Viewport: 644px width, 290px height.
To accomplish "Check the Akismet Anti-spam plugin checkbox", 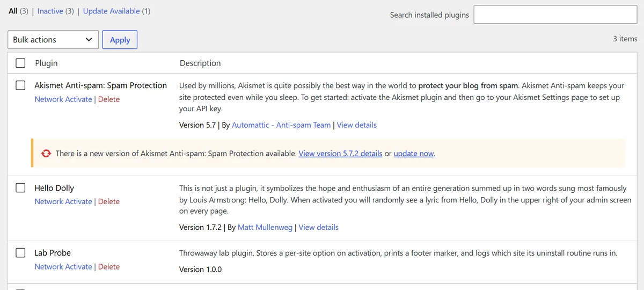I will [20, 85].
